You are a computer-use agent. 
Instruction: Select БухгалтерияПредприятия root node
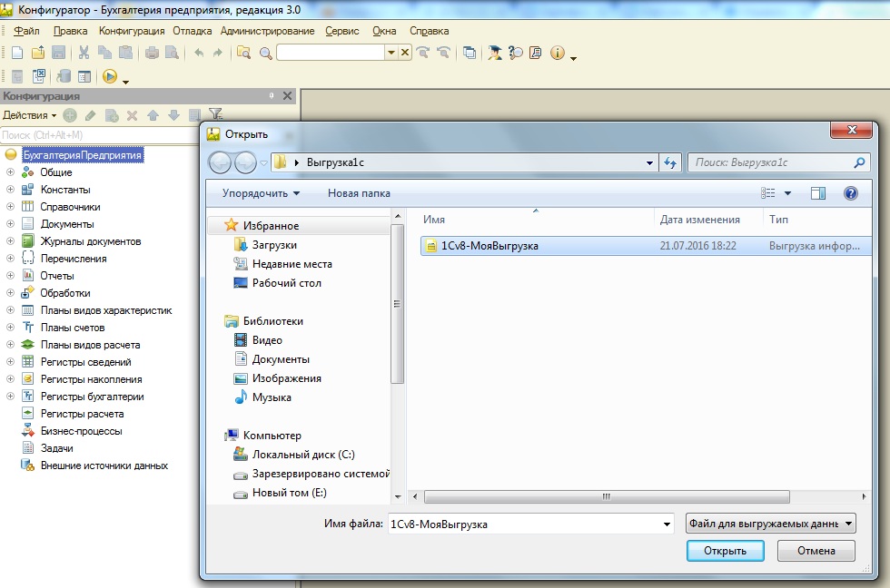click(83, 155)
